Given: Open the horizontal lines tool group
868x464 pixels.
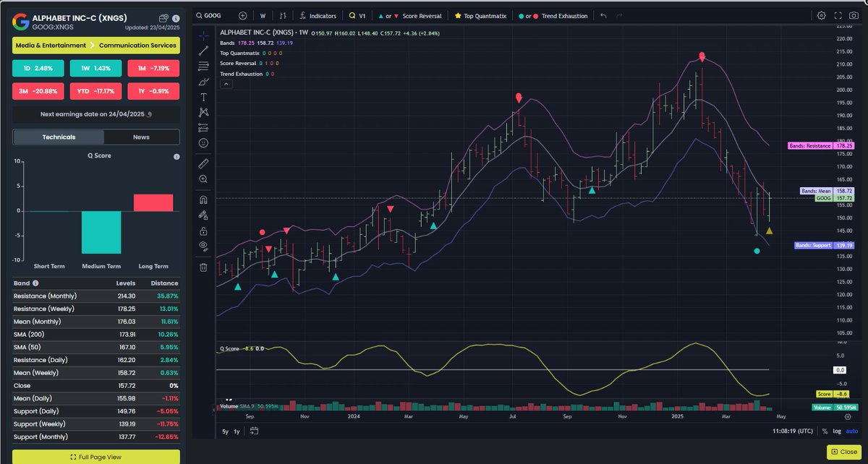Looking at the screenshot, I should point(203,66).
